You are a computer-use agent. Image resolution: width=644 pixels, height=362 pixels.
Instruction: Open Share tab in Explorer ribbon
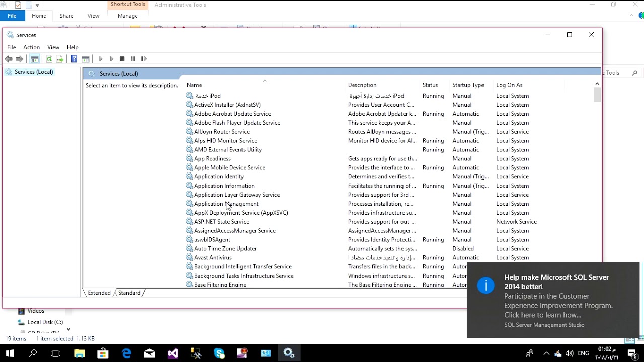66,16
